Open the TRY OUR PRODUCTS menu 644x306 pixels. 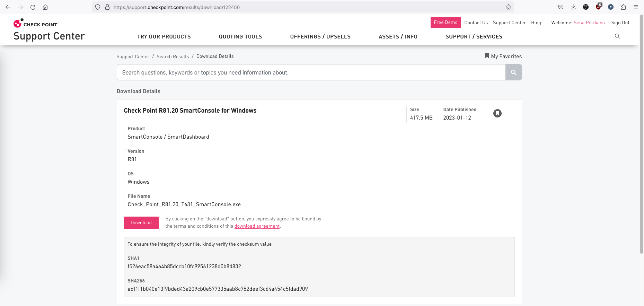[164, 37]
